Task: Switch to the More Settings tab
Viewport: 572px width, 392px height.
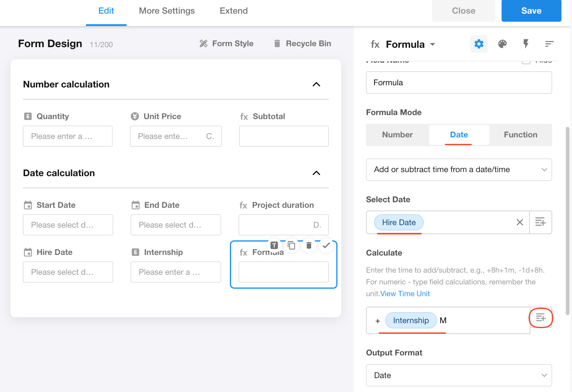Action: point(167,11)
